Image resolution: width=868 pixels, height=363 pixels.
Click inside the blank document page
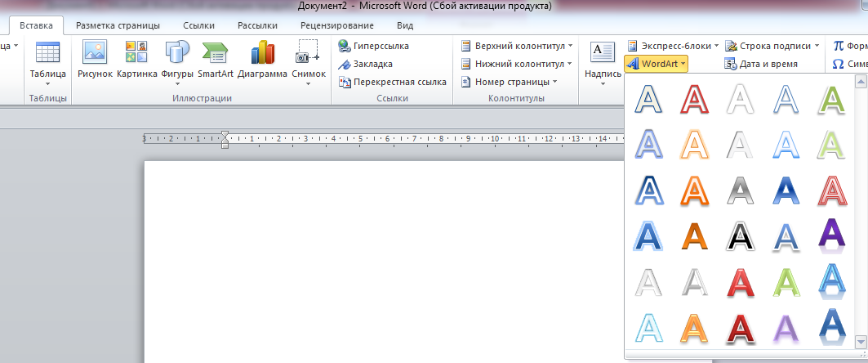[382, 261]
